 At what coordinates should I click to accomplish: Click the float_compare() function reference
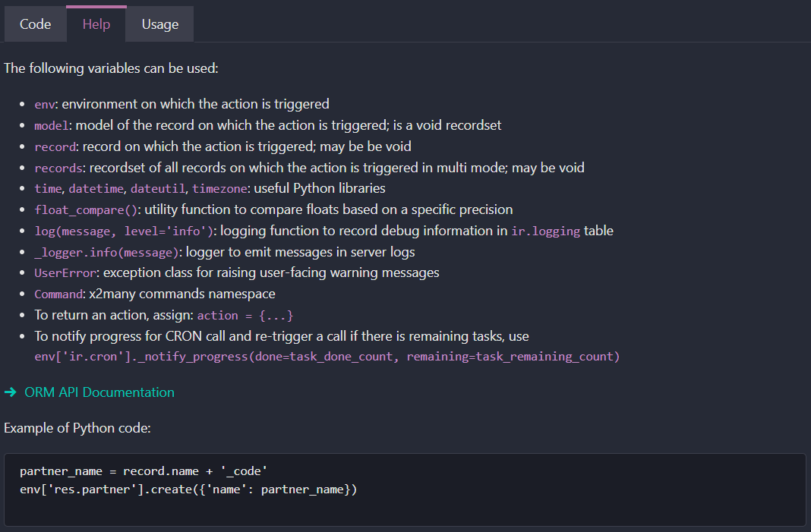[86, 209]
